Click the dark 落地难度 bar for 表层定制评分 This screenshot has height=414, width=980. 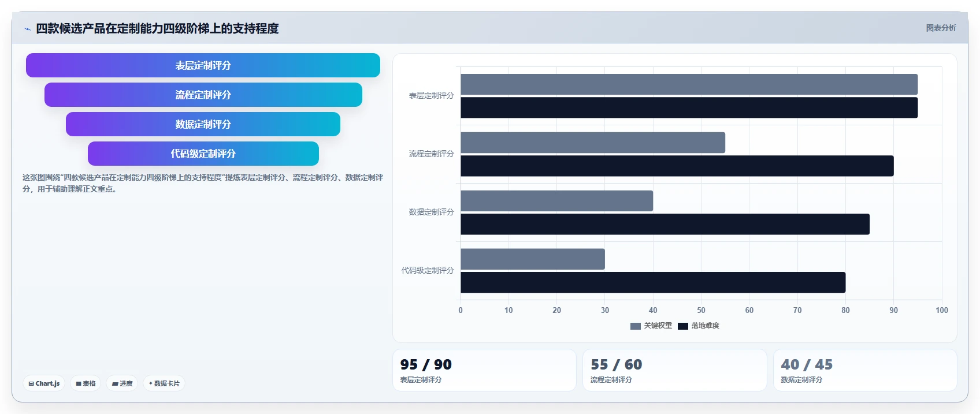tap(689, 107)
